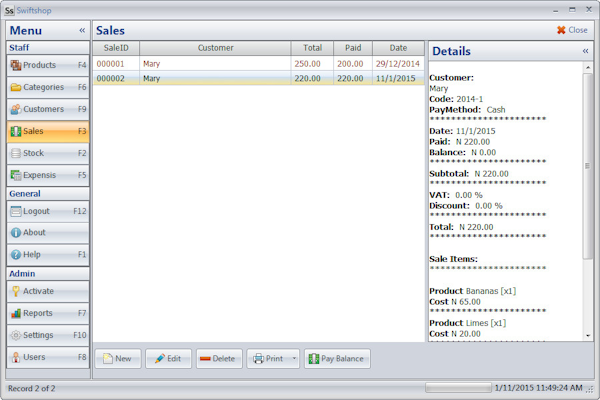Open the Print dropdown arrow
600x400 pixels.
click(x=294, y=359)
